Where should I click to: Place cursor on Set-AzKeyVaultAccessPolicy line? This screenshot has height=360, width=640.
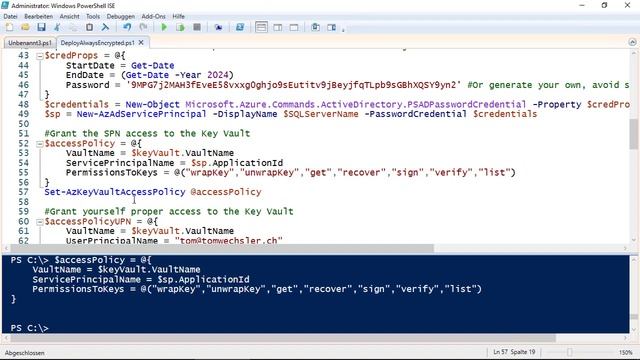[x=153, y=192]
